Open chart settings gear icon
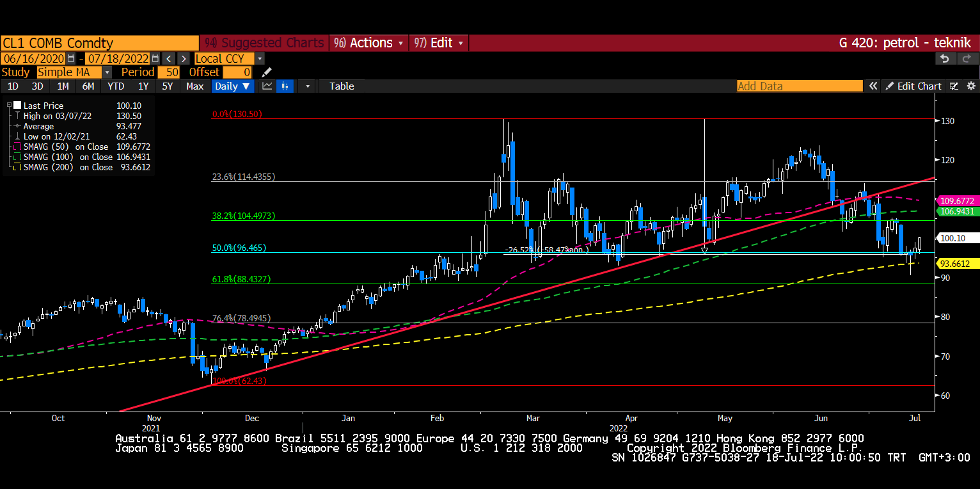The height and width of the screenshot is (489, 980). pos(970,86)
